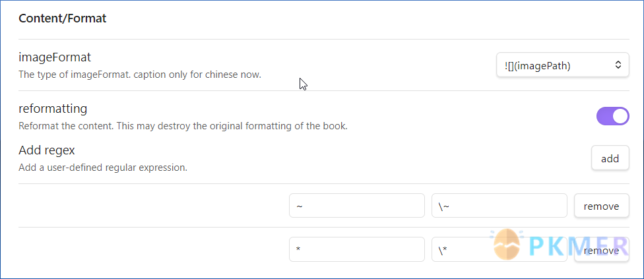
Task: Remove the tilde regex rule
Action: coord(601,206)
